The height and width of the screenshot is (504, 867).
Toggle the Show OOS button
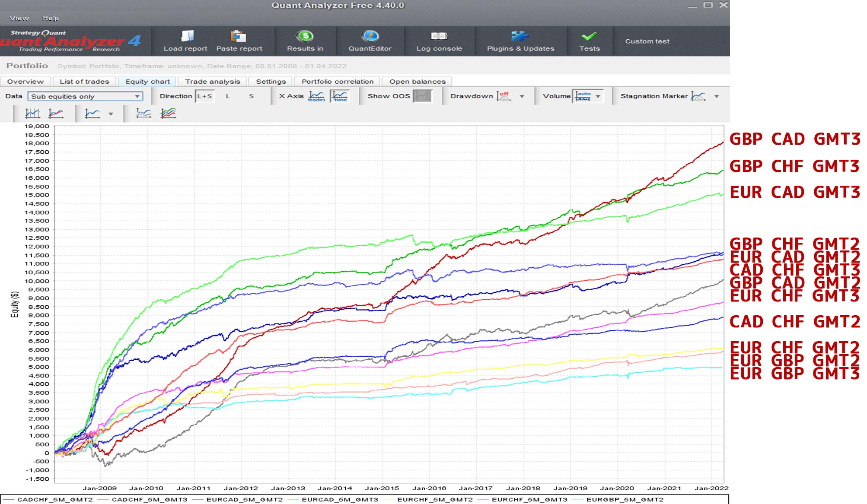click(422, 96)
